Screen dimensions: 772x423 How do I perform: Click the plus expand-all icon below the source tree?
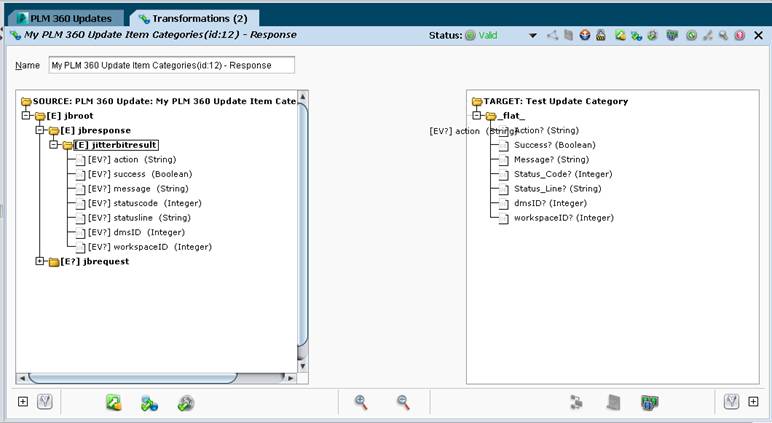pos(23,401)
